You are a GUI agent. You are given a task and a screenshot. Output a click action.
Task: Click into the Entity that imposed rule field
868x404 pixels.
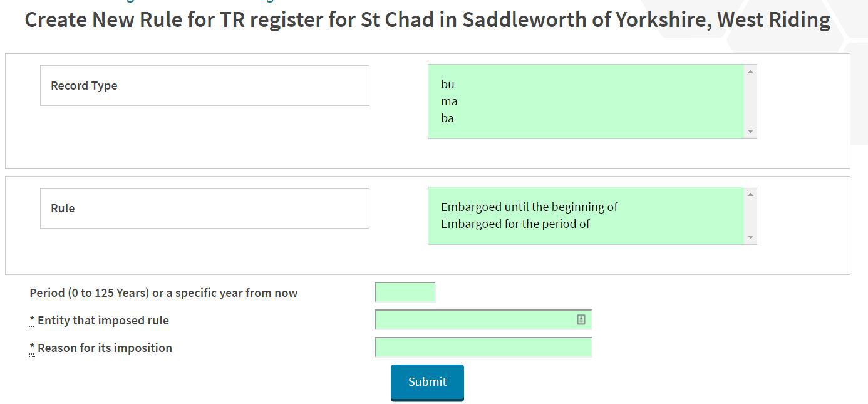(474, 320)
